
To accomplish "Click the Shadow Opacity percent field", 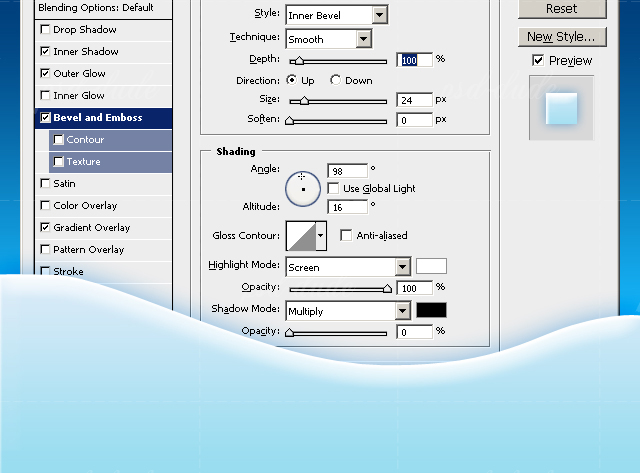I will 414,332.
